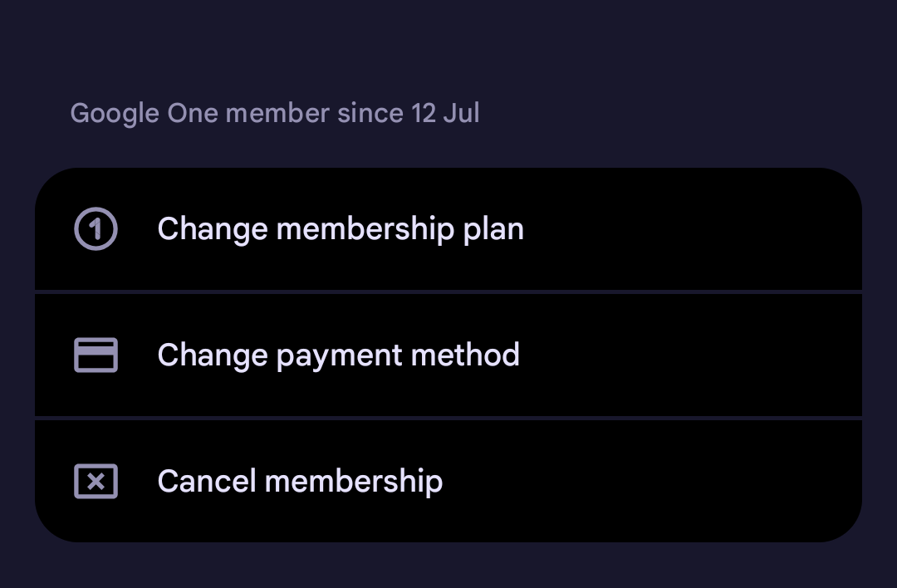Click the Google One circled-1 icon
Screen dimensions: 897x588
point(96,228)
